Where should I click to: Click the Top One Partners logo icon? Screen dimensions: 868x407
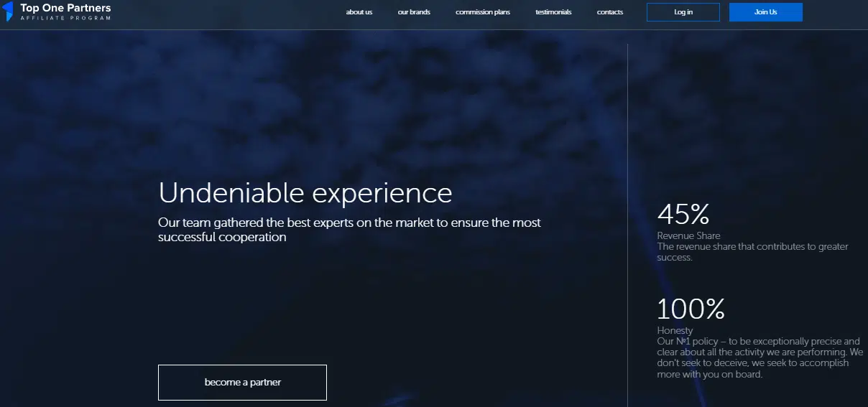click(8, 11)
